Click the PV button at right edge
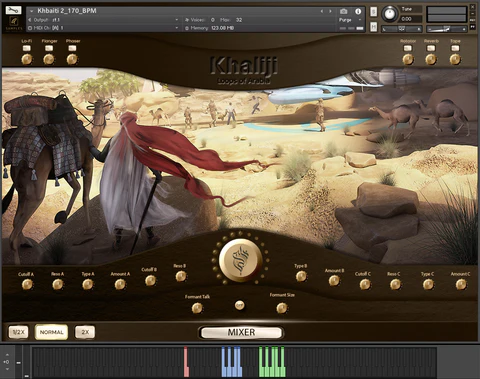The image size is (480, 379). pos(473,26)
